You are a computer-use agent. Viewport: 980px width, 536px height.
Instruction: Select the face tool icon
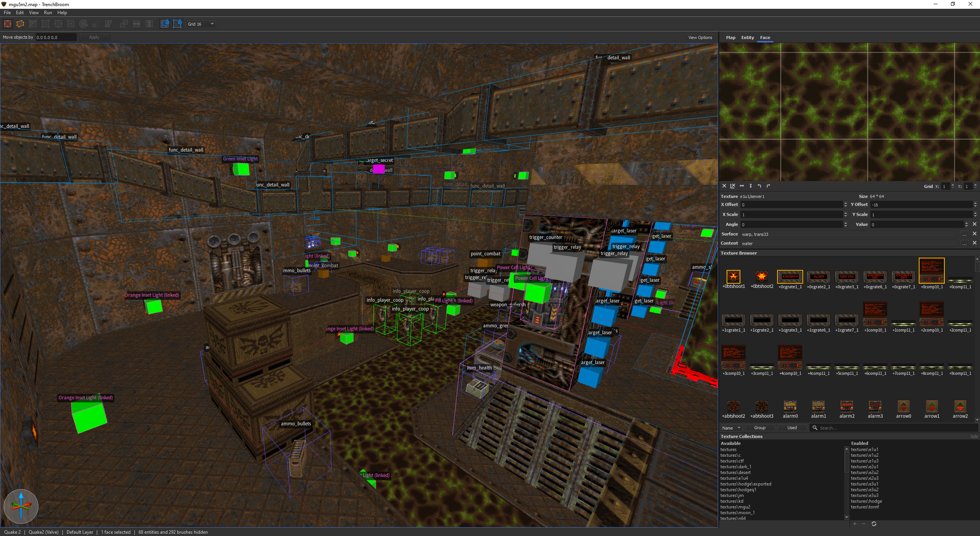[71, 24]
